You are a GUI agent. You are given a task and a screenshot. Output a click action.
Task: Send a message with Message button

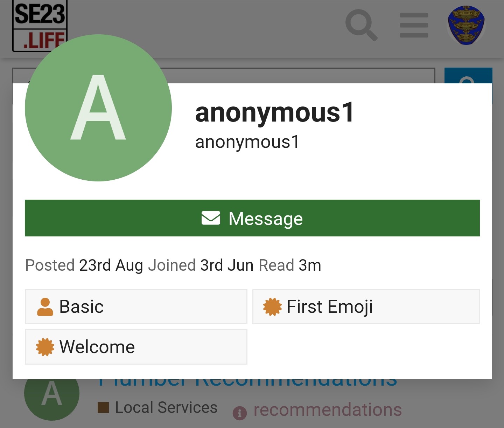pyautogui.click(x=252, y=218)
